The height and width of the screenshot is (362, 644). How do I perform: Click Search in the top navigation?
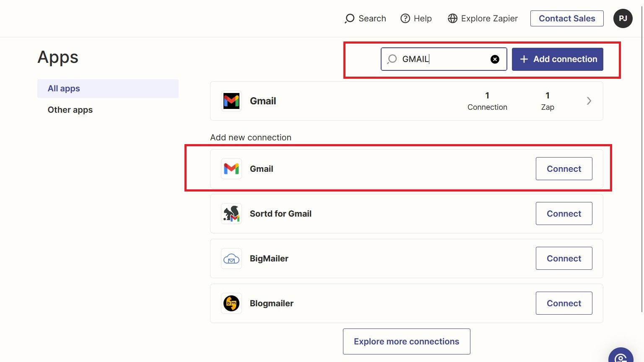(x=365, y=18)
